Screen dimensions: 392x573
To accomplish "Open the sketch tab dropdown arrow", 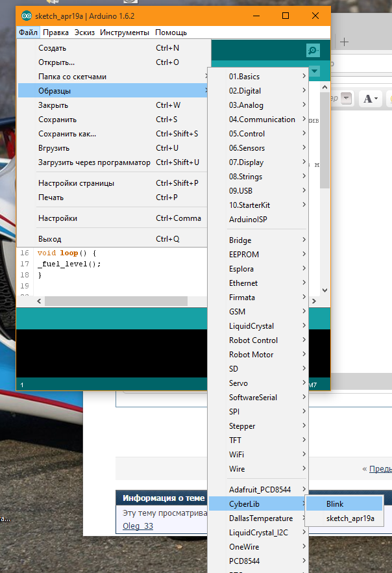I will (x=315, y=70).
